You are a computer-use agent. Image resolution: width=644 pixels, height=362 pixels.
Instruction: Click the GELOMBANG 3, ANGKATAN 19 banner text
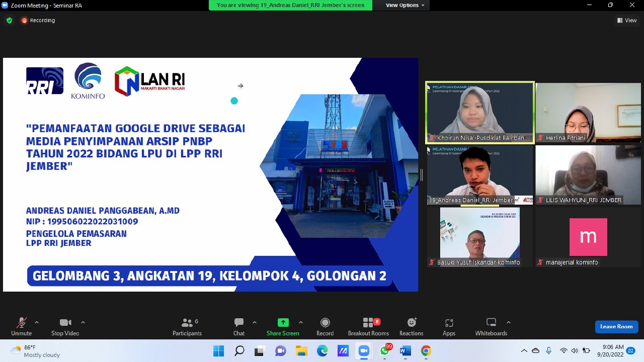tap(209, 276)
